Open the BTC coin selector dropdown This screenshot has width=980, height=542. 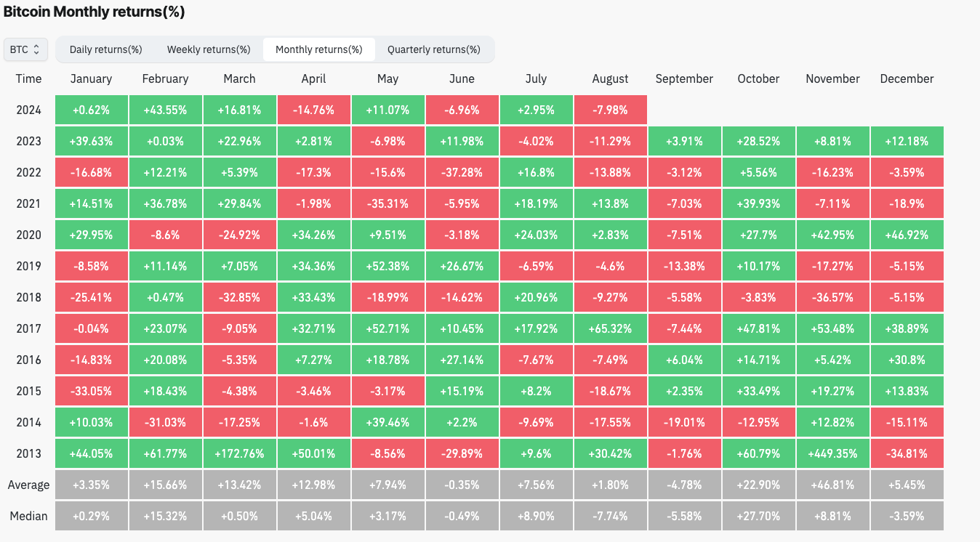[x=26, y=49]
